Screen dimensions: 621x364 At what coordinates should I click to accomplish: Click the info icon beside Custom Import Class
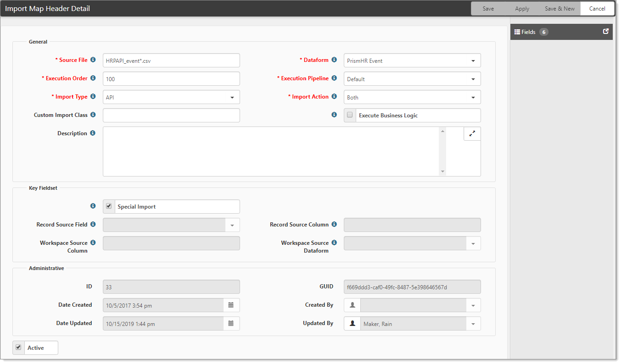point(93,115)
